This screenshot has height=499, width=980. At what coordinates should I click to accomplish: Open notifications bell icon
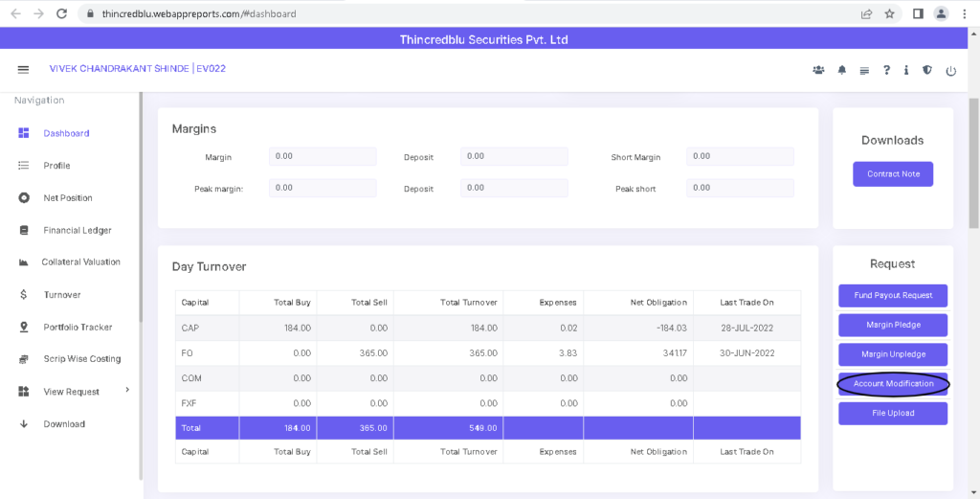(842, 70)
